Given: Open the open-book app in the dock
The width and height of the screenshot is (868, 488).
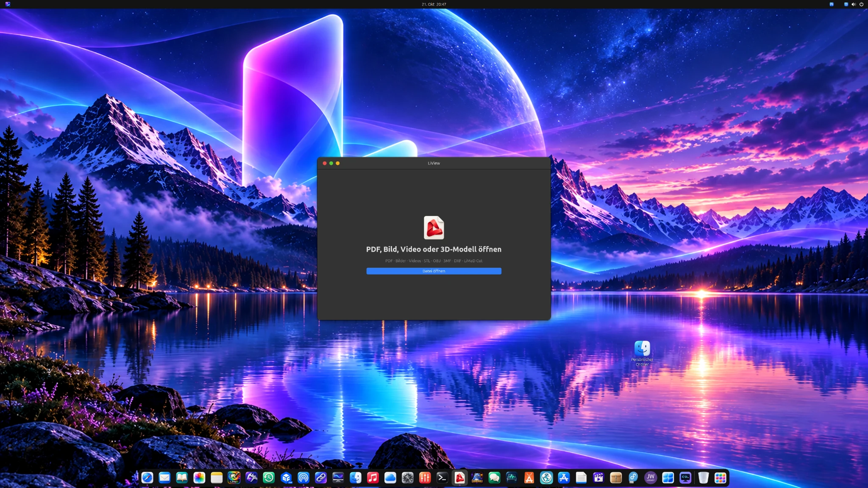Looking at the screenshot, I should [182, 478].
